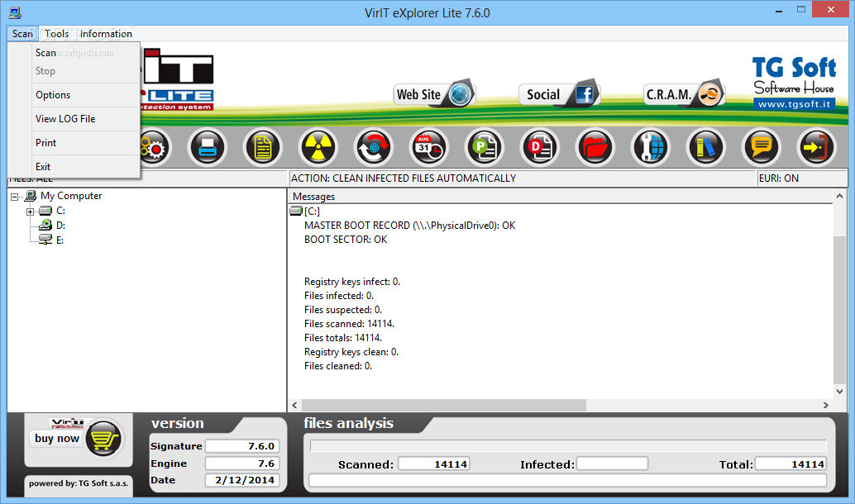855x504 pixels.
Task: Click the globe update arrows icon
Action: point(374,147)
